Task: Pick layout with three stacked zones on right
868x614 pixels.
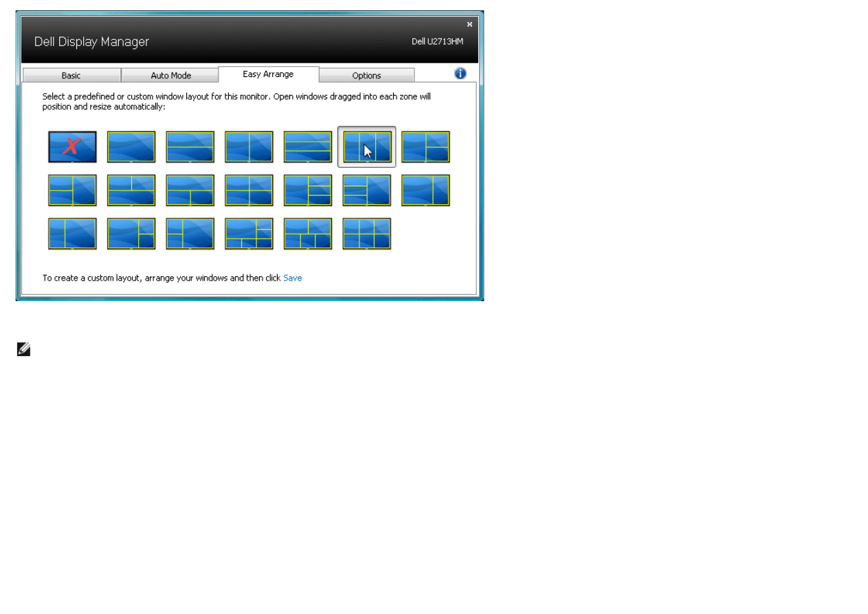Action: [x=308, y=190]
